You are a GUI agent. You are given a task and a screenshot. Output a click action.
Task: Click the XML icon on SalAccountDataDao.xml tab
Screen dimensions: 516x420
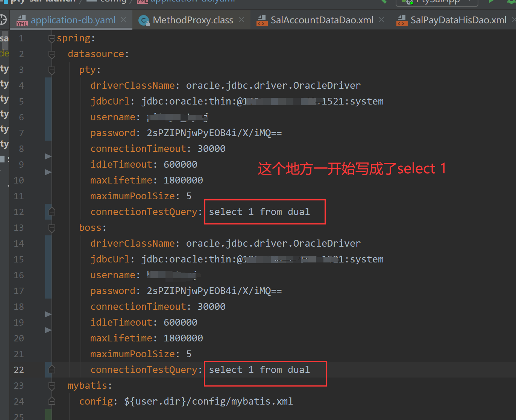262,21
